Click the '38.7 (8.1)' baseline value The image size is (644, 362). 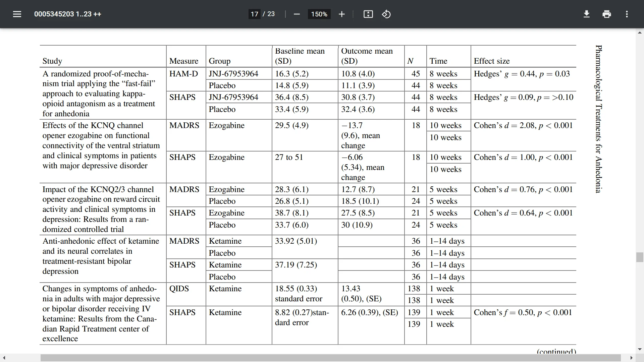[x=292, y=213]
